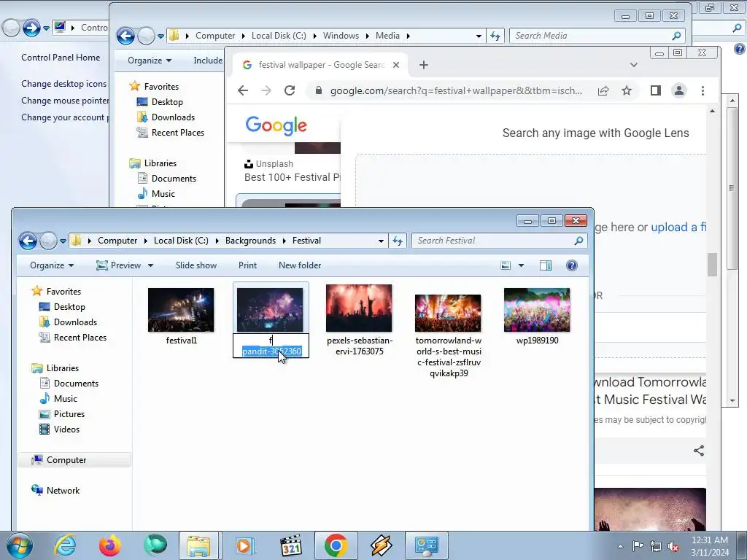Click Include in Media window toolbar
This screenshot has height=560, width=747.
click(208, 61)
